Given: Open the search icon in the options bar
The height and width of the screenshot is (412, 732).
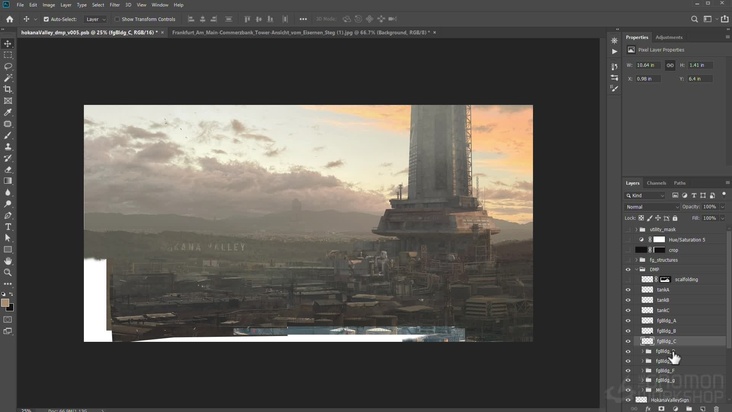Looking at the screenshot, I should (694, 19).
